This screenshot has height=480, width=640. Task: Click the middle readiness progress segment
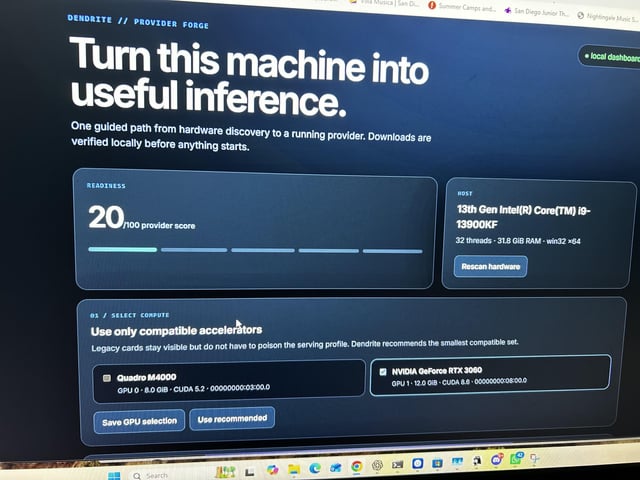pyautogui.click(x=263, y=250)
